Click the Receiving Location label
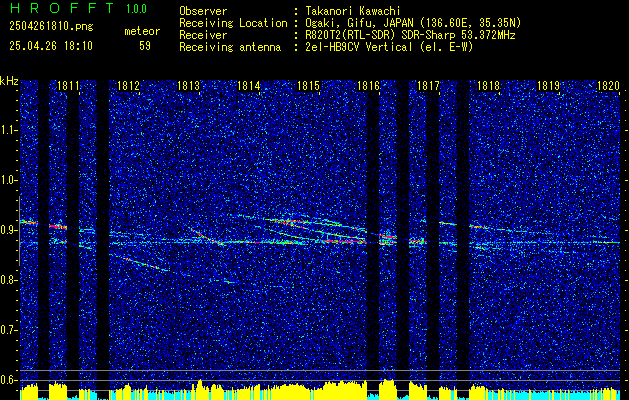629x400 pixels. [233, 23]
